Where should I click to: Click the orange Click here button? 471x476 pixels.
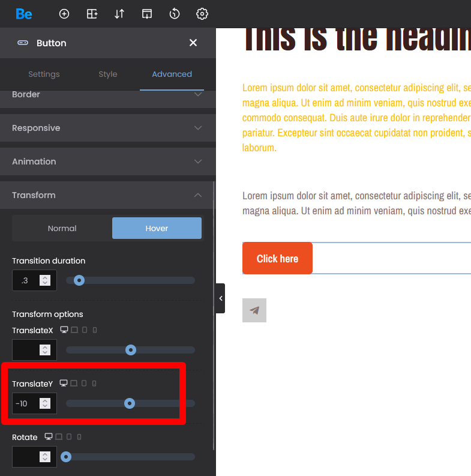(x=277, y=259)
